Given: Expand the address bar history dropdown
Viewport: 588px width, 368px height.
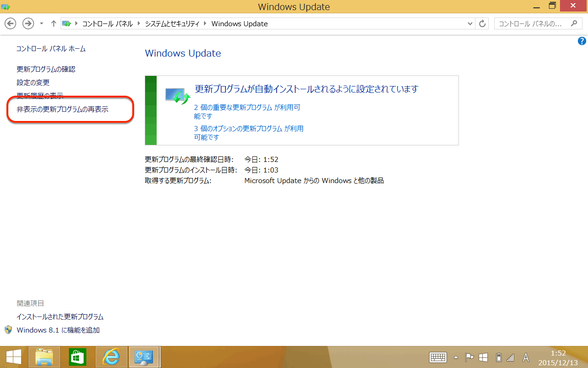Looking at the screenshot, I should (x=470, y=23).
